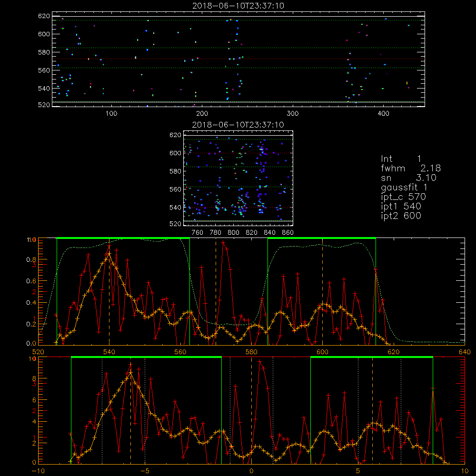Click middle image x-axis label 860
The image size is (476, 476).
coord(288,233)
